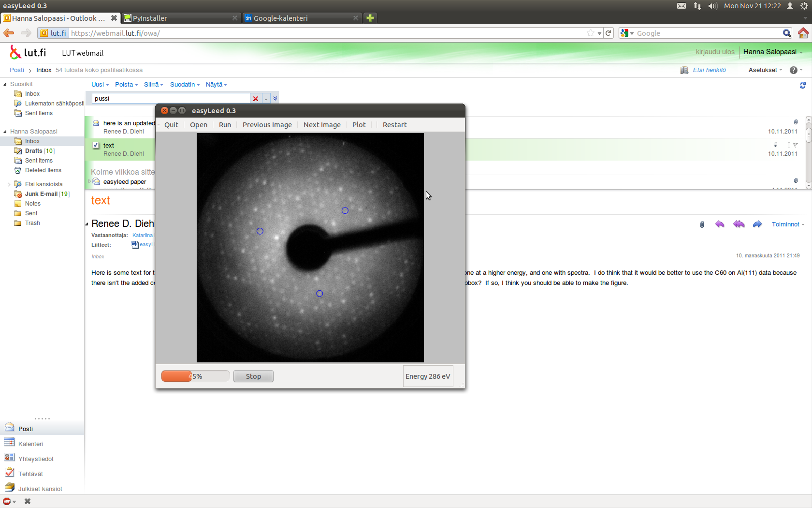The width and height of the screenshot is (812, 508).
Task: Open the Suodatin filter dropdown
Action: coord(185,85)
